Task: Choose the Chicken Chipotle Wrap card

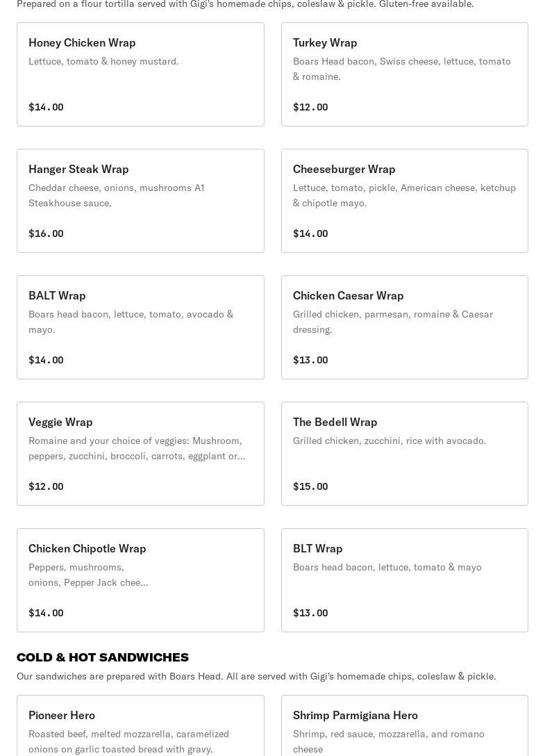Action: [140, 580]
